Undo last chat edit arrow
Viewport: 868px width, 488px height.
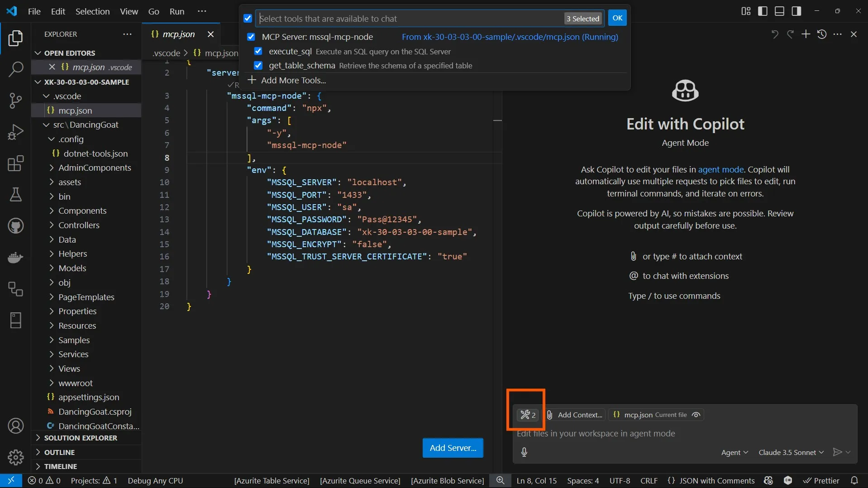[x=775, y=34]
